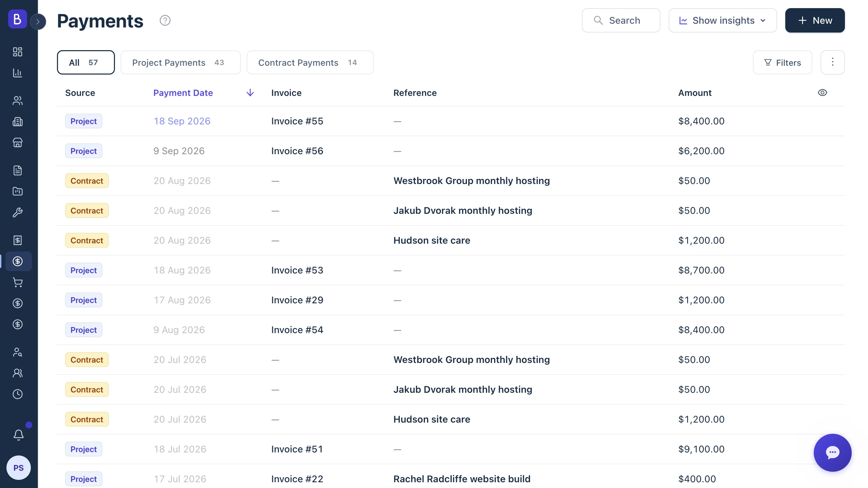Viewport: 868px width, 488px height.
Task: Open the PS user avatar
Action: (x=19, y=468)
